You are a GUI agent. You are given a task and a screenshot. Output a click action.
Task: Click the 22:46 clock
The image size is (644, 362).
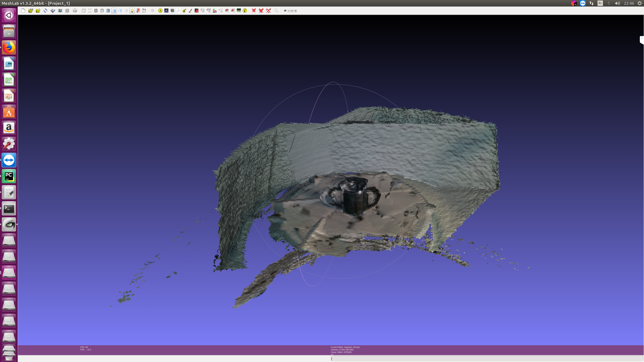click(629, 3)
